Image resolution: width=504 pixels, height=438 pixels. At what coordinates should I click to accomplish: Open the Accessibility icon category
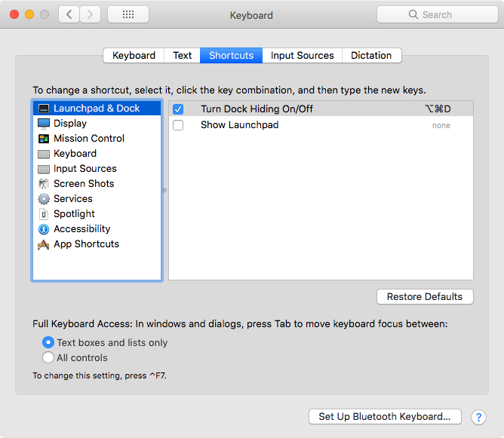pos(44,229)
